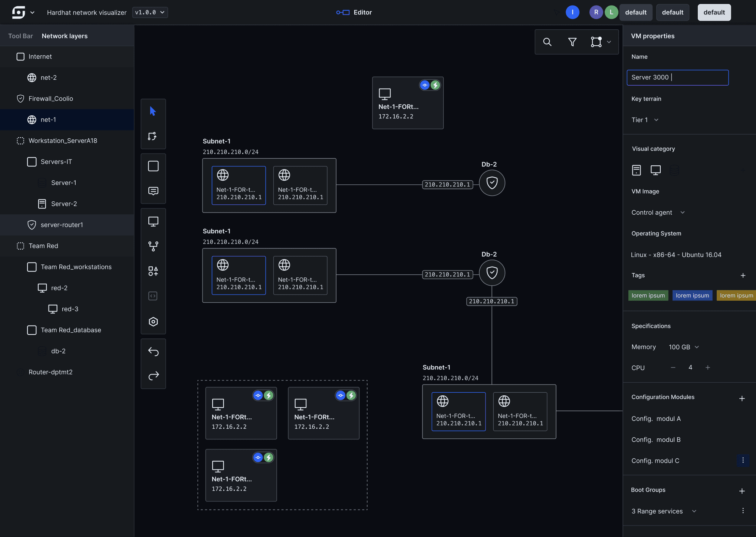The height and width of the screenshot is (537, 756).
Task: Click the Server 3000 name field
Action: click(x=677, y=78)
